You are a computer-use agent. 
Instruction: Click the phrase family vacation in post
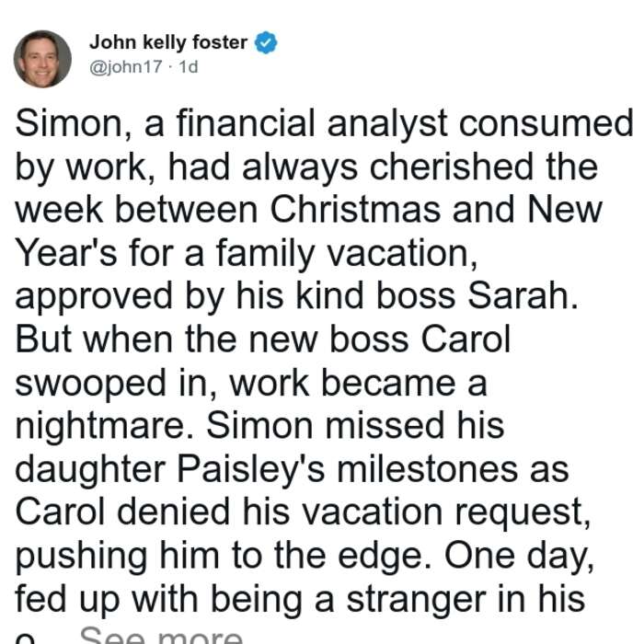347,253
